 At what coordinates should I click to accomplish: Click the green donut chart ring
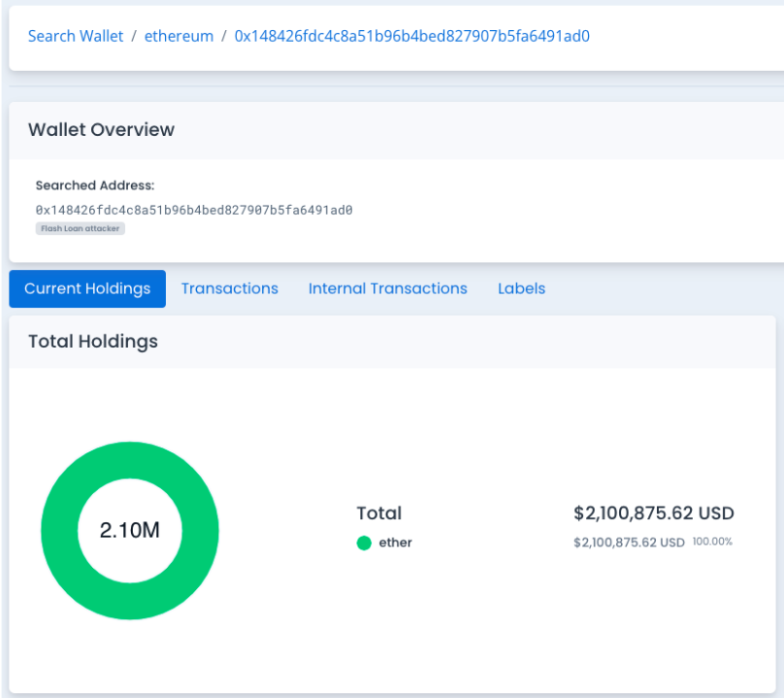click(60, 530)
